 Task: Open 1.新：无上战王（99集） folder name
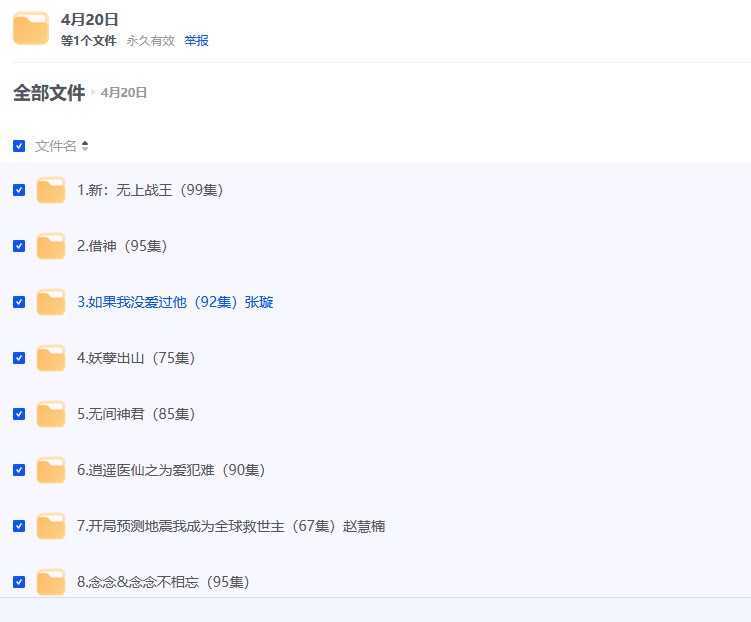(x=150, y=190)
